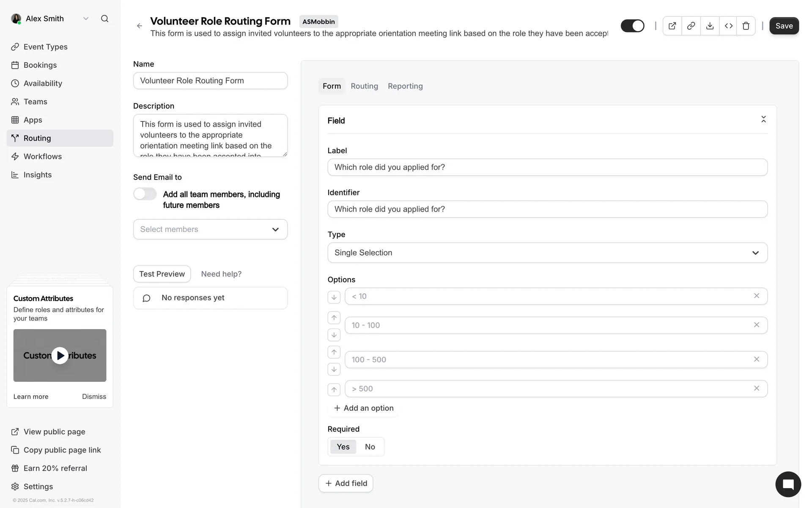Move '100 - 500' option up
The height and width of the screenshot is (508, 812).
(334, 352)
